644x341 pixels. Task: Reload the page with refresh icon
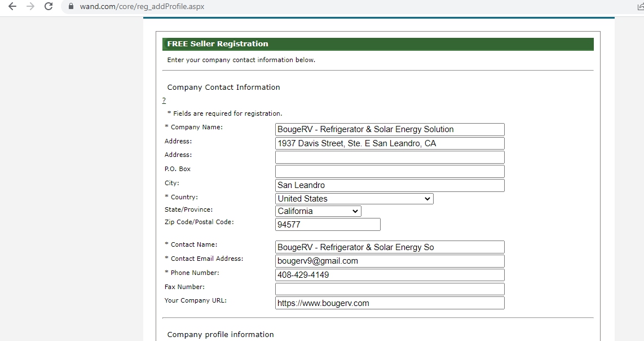49,7
